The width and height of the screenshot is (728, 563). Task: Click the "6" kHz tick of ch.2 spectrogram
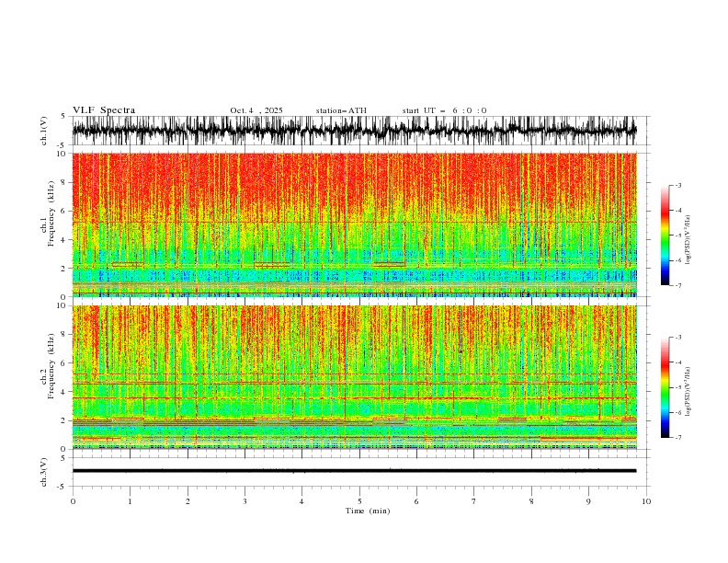tap(65, 363)
